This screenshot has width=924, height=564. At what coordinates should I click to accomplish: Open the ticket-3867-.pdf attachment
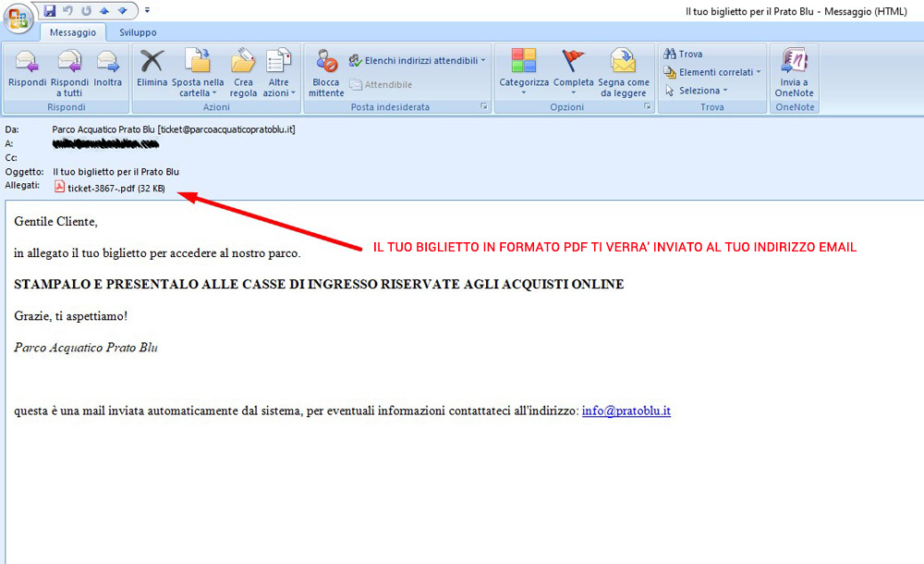coord(110,189)
